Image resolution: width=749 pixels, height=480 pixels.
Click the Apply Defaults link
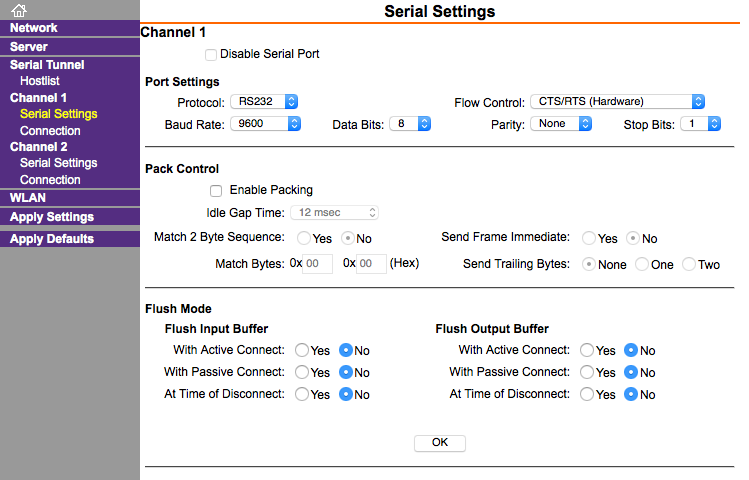(52, 239)
